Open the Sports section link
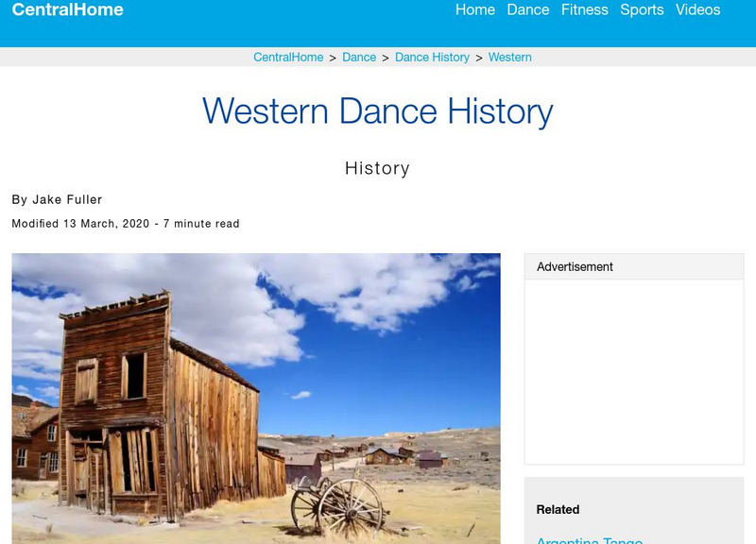 coord(642,10)
